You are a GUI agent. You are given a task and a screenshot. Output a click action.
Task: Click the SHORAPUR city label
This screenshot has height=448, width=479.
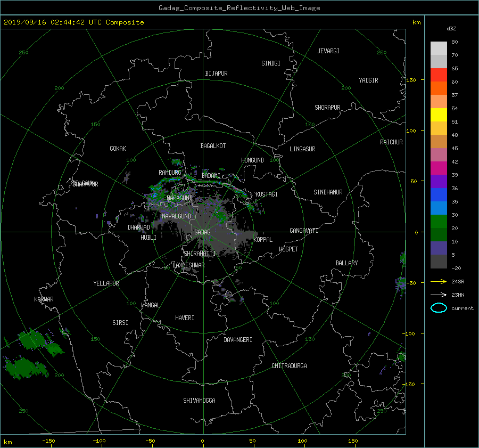pyautogui.click(x=327, y=108)
